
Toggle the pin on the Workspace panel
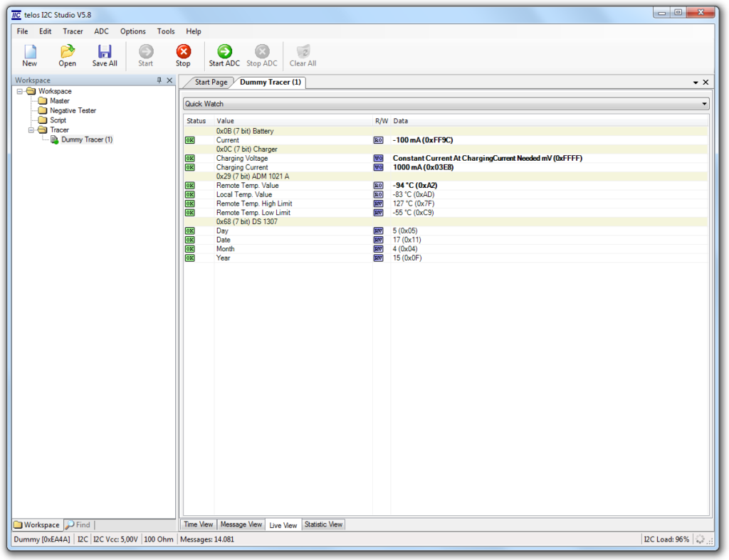(160, 80)
